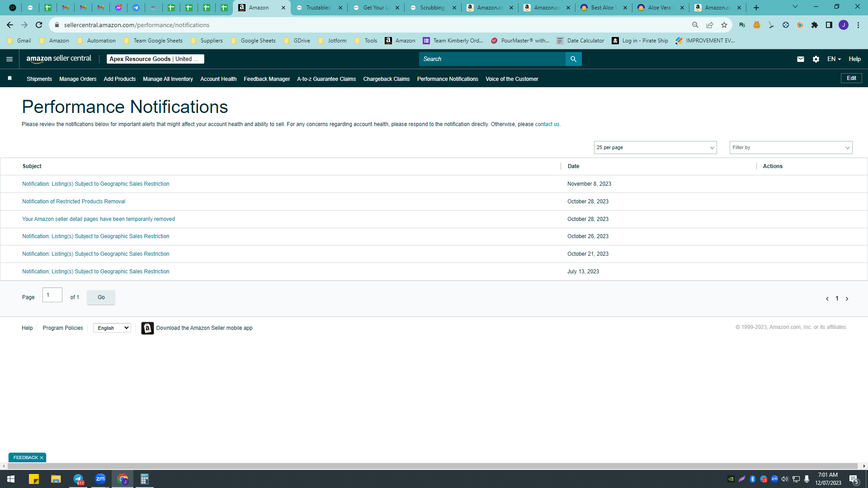Open Notification of Restricted Products Removal

[74, 202]
